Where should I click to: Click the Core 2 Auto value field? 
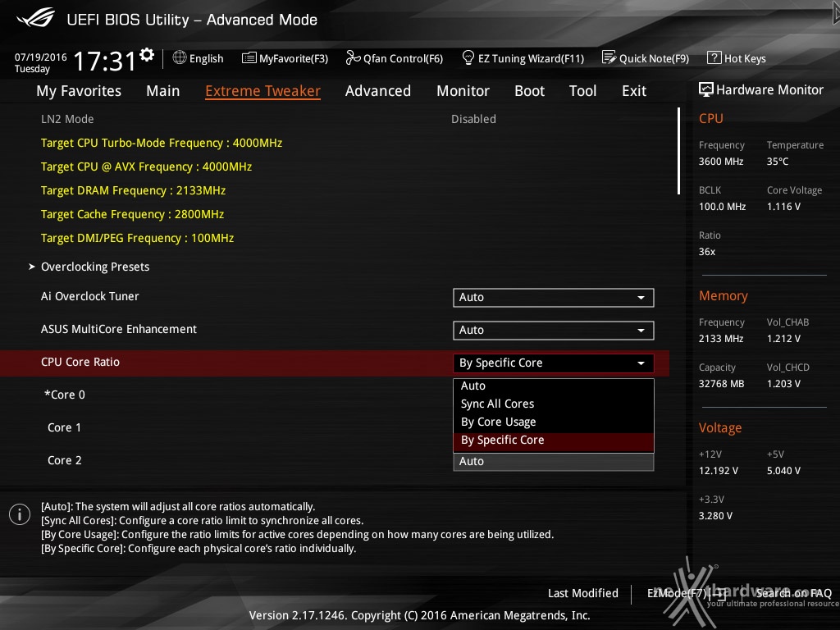554,462
